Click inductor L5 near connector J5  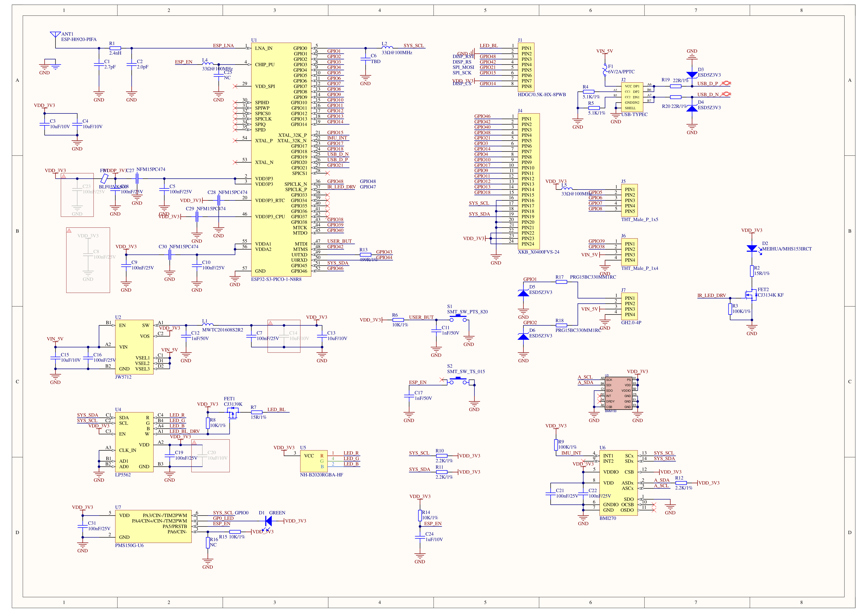click(x=567, y=189)
